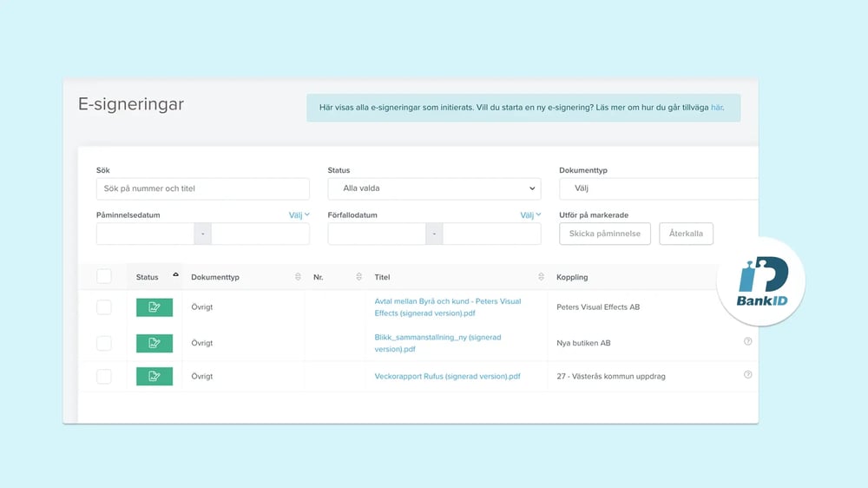The height and width of the screenshot is (488, 868).
Task: Open the Status dropdown showing Alla valda
Action: (x=433, y=188)
